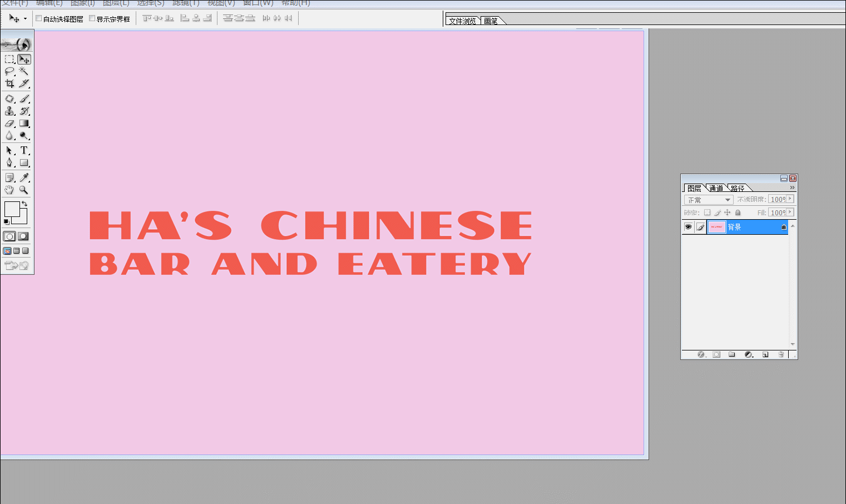Expand the 不透明度 opacity arrow
This screenshot has width=846, height=504.
tap(790, 199)
